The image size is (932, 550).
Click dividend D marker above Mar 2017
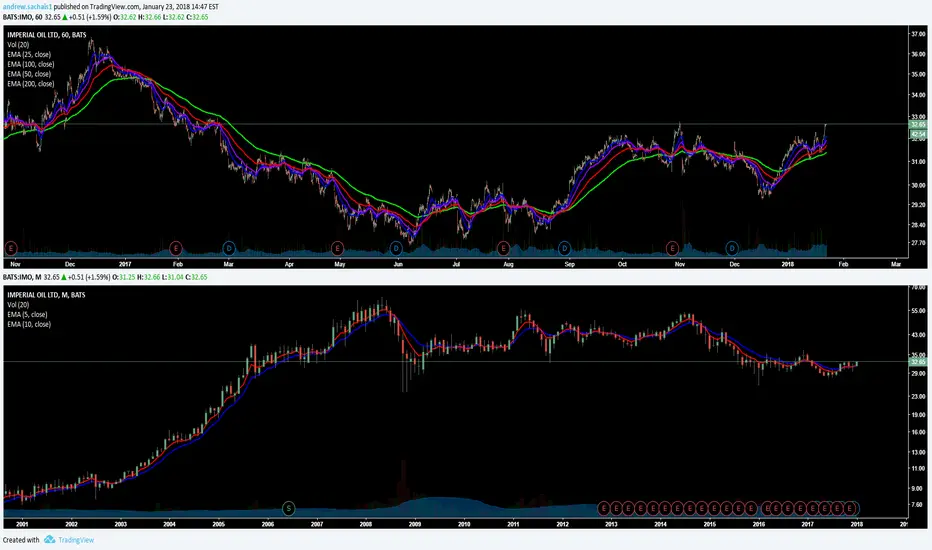(x=229, y=247)
